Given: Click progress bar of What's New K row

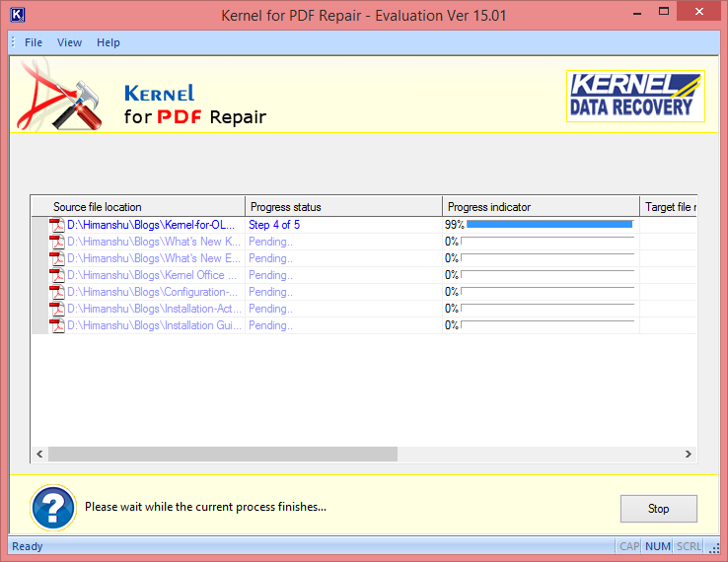Looking at the screenshot, I should click(547, 242).
